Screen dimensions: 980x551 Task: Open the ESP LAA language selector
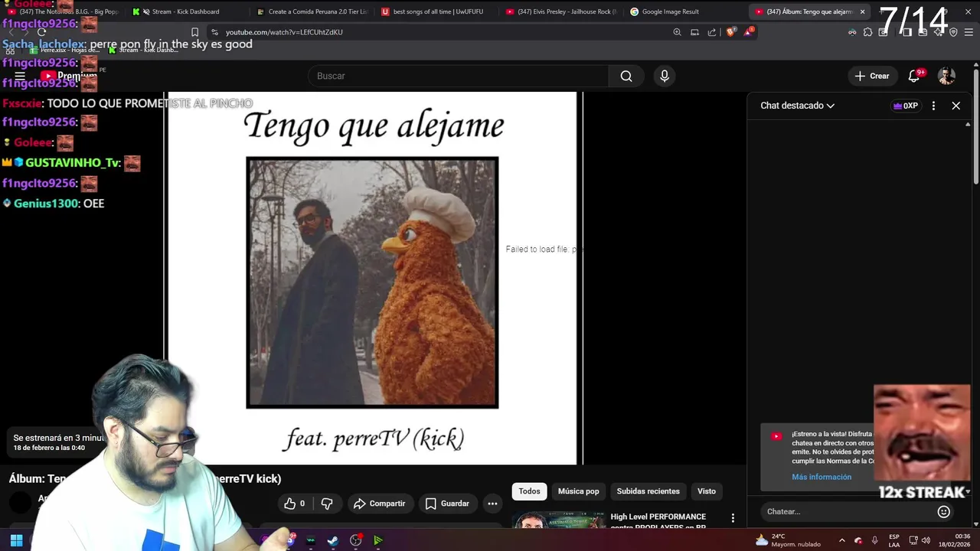(894, 540)
